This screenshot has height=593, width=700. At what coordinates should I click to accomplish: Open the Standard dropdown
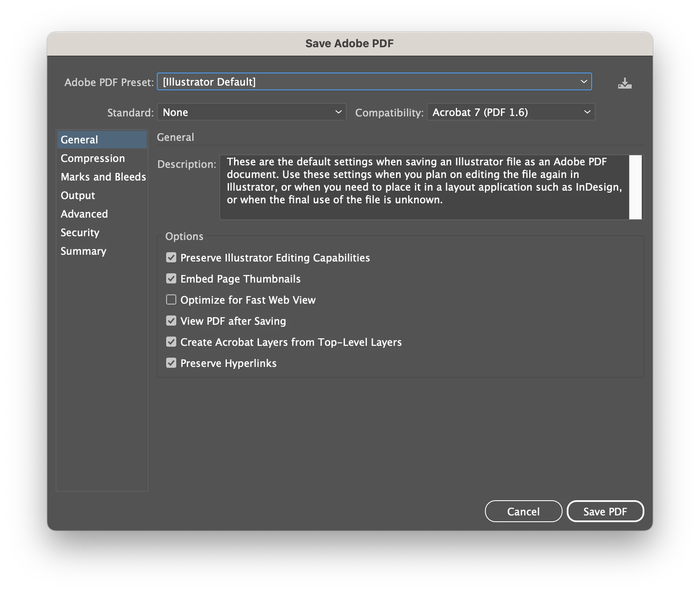coord(252,112)
